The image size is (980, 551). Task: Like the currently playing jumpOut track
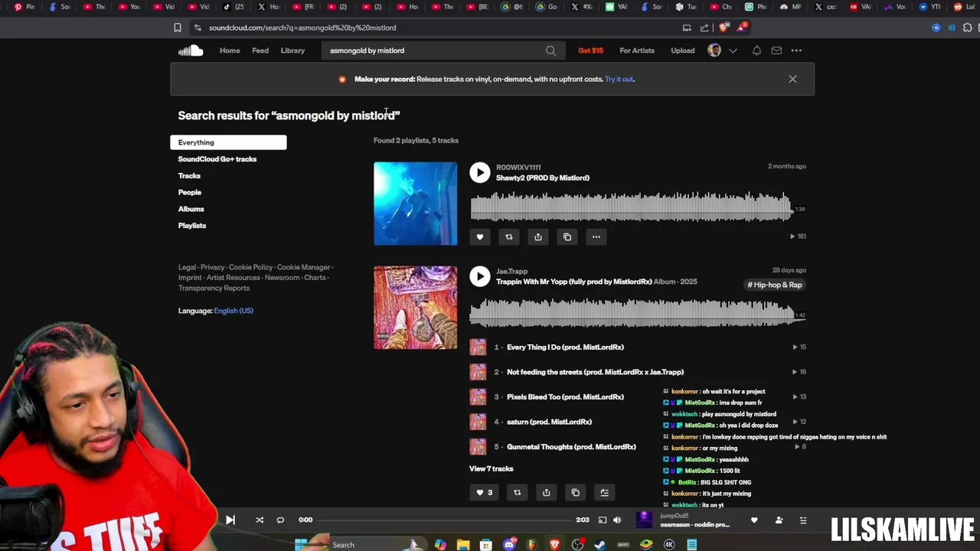pos(754,520)
